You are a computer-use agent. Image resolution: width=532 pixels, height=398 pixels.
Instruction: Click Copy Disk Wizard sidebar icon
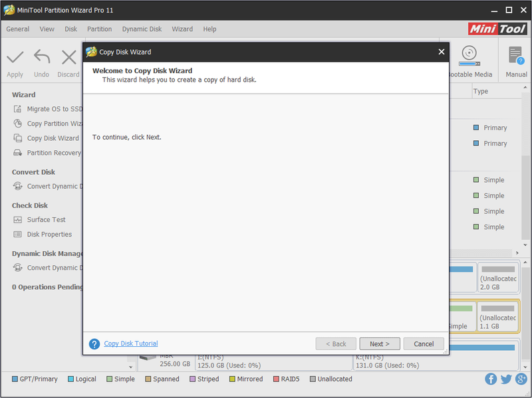pos(18,138)
